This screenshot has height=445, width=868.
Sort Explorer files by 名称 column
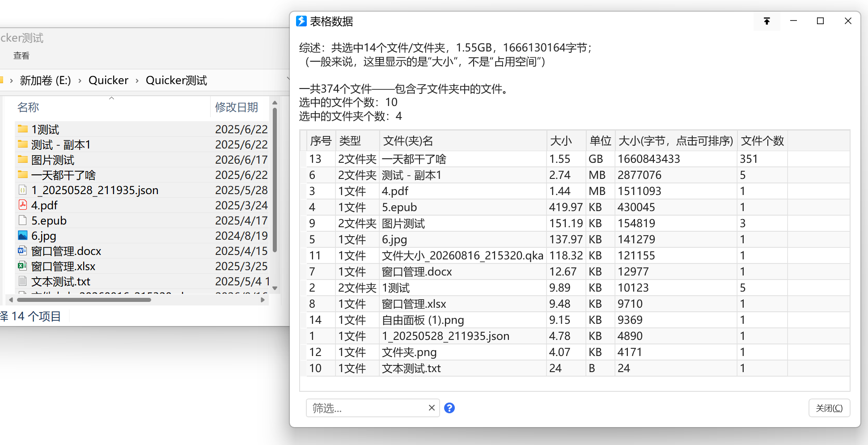[x=28, y=107]
